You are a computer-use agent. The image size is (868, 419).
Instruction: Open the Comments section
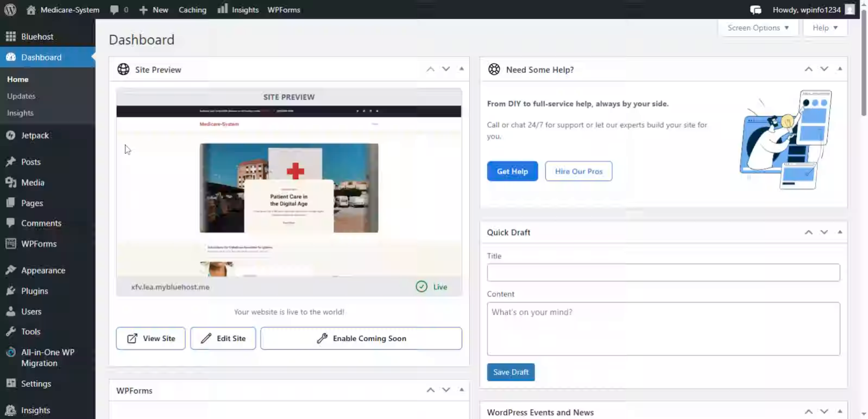[41, 223]
